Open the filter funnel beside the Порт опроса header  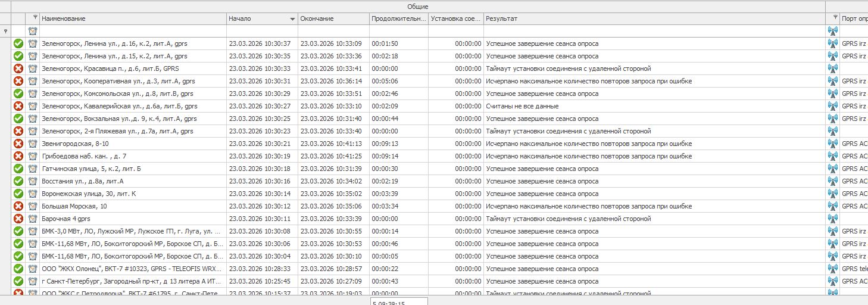tap(835, 18)
